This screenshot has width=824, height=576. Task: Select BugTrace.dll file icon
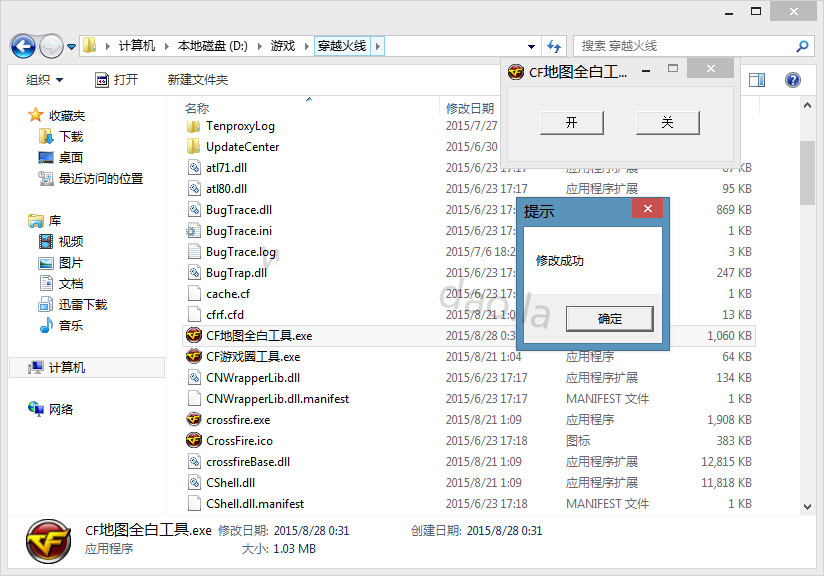click(194, 210)
